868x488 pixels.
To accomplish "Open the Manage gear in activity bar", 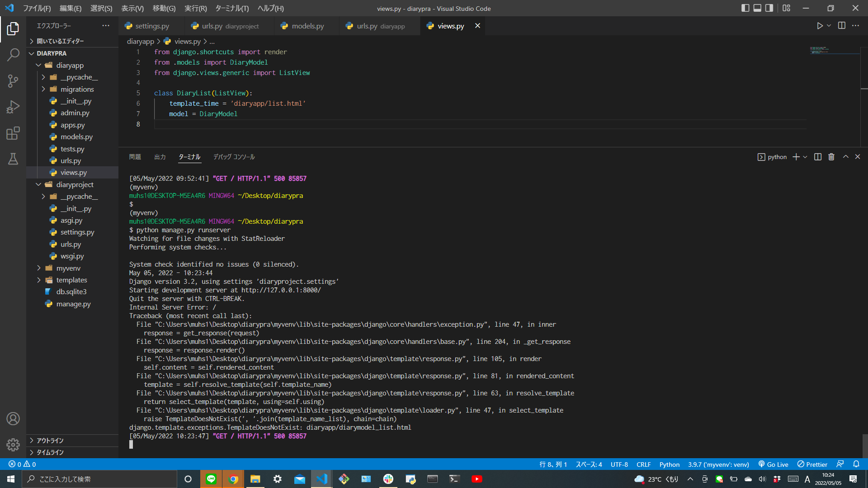I will point(13,445).
